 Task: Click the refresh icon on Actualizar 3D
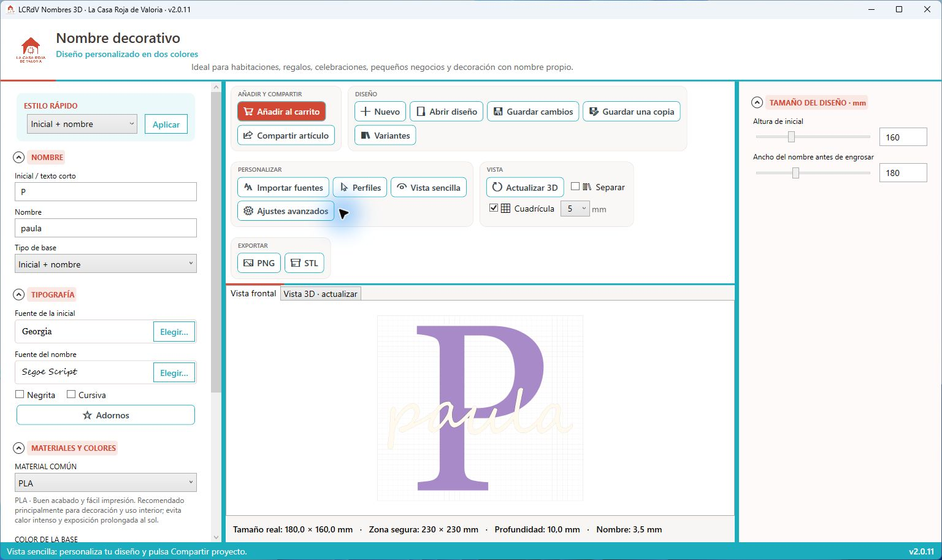(497, 187)
